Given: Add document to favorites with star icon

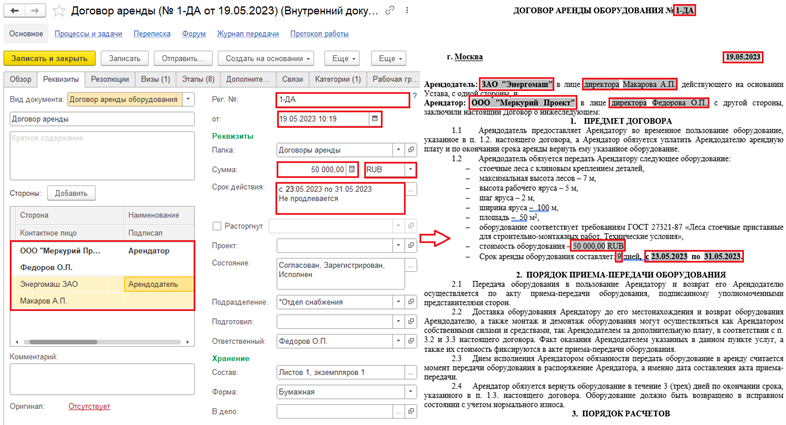Looking at the screenshot, I should click(x=59, y=11).
